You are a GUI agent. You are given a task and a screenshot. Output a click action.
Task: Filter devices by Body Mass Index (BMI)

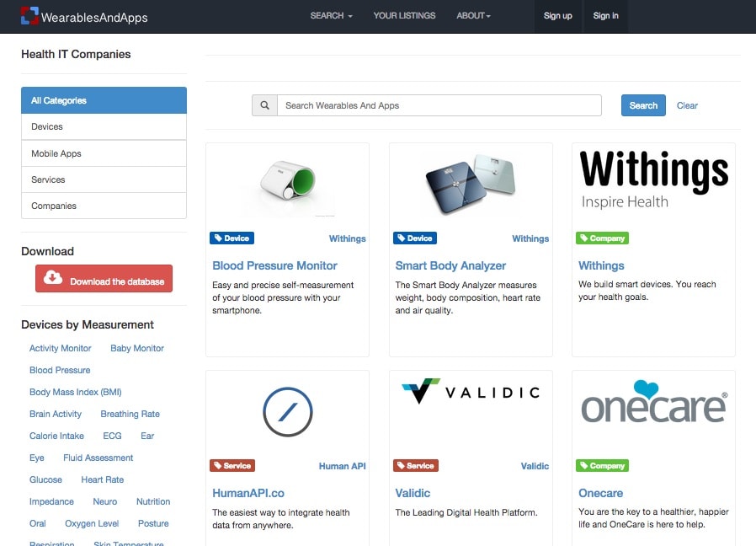pos(75,392)
